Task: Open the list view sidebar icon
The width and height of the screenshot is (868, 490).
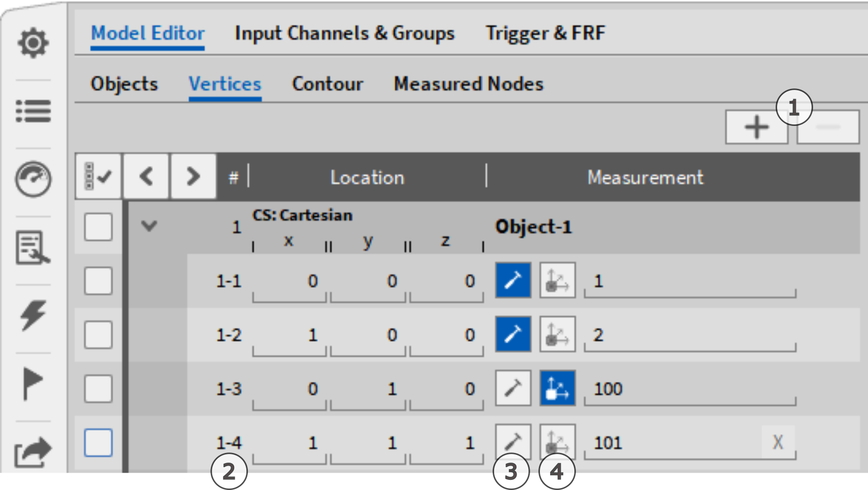Action: click(x=33, y=111)
